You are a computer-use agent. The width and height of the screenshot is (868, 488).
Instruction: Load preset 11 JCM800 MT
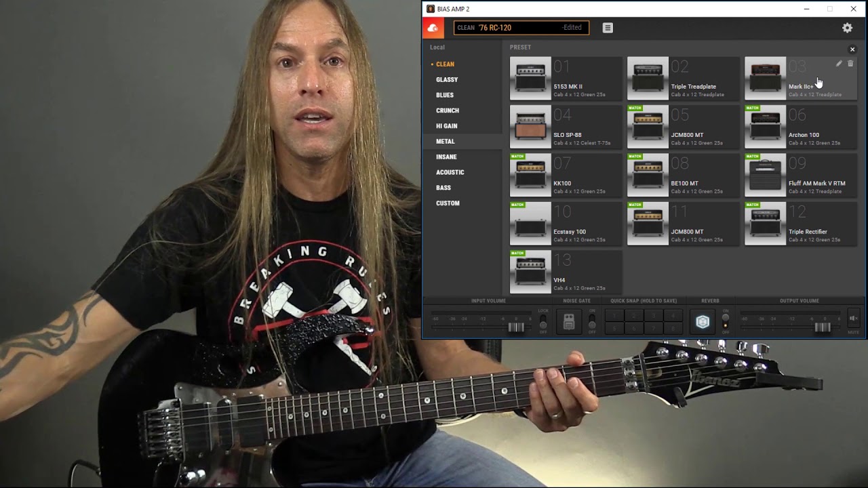coord(683,224)
